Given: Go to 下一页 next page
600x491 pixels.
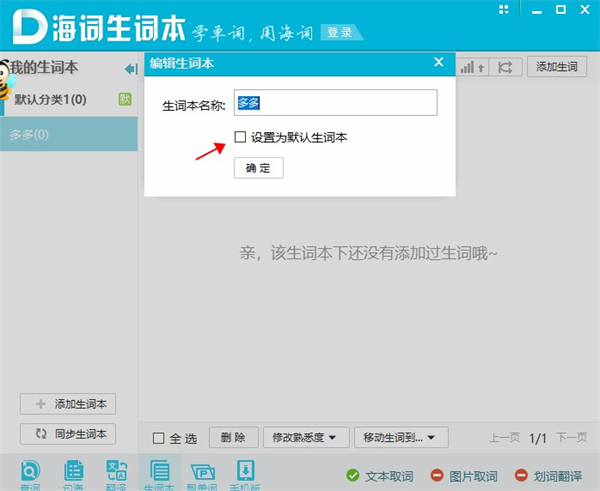Looking at the screenshot, I should click(571, 437).
